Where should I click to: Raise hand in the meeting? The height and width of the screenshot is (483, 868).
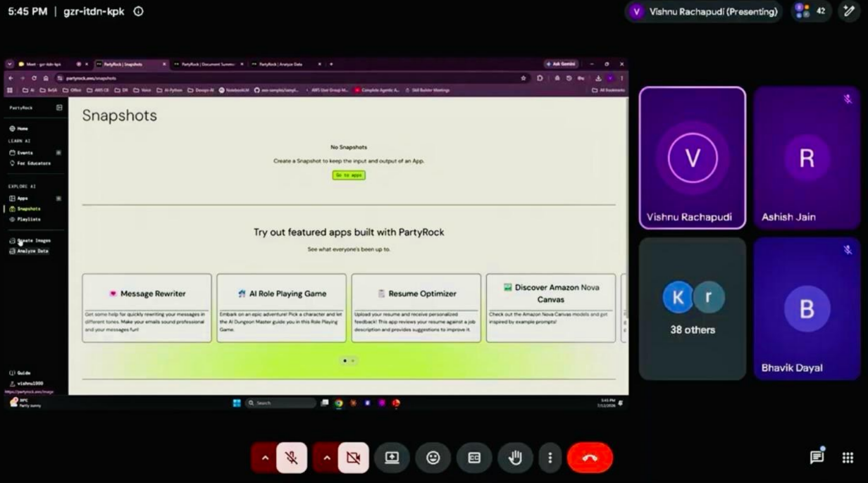point(515,458)
